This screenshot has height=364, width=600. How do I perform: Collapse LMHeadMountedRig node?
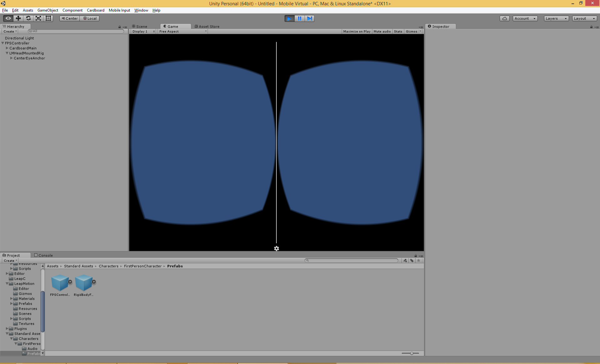coord(7,53)
